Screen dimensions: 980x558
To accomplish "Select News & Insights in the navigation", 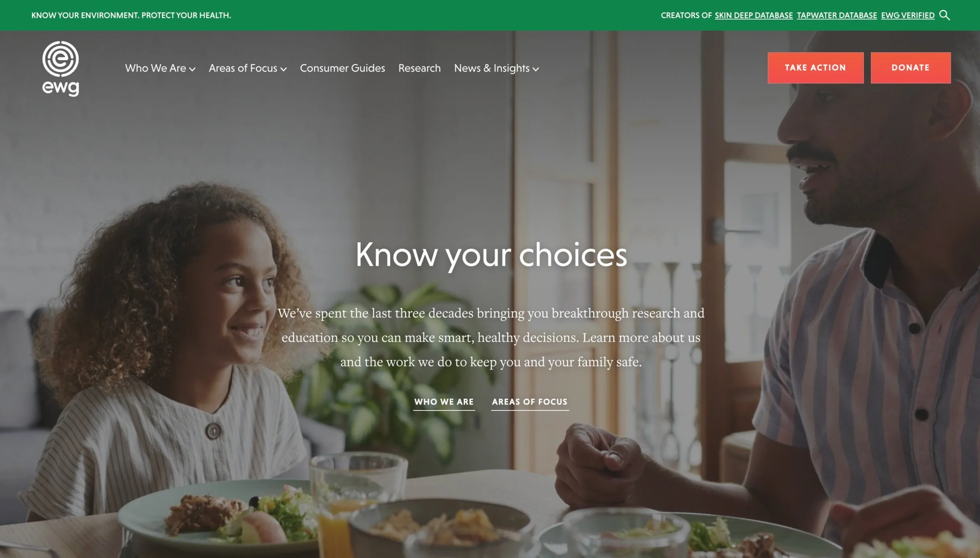I will pyautogui.click(x=492, y=68).
